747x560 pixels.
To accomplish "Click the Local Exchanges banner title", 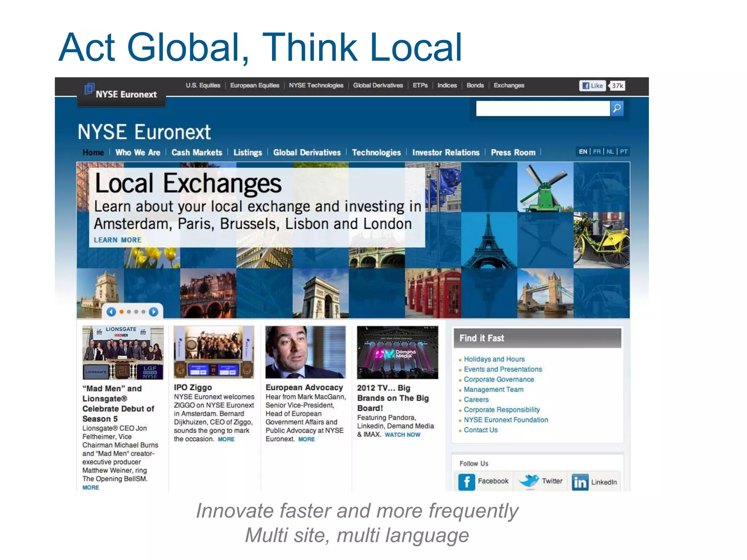I will [x=188, y=183].
